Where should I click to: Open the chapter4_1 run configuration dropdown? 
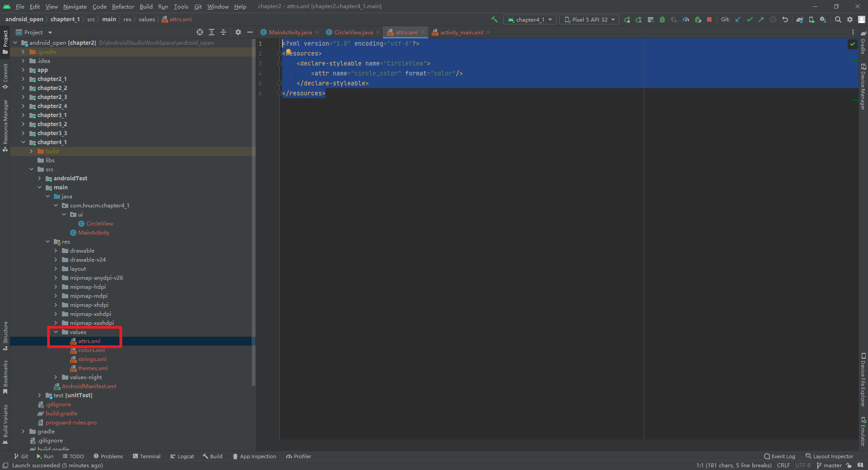(529, 19)
